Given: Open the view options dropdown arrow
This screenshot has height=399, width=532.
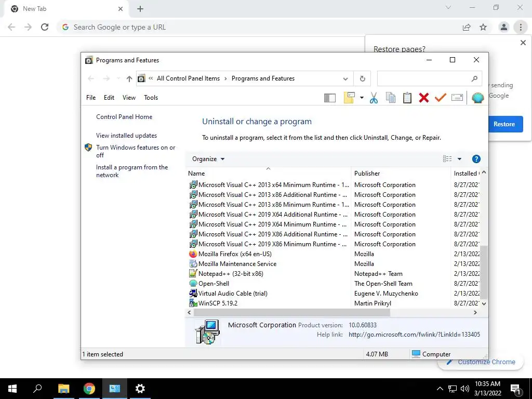Looking at the screenshot, I should 459,159.
